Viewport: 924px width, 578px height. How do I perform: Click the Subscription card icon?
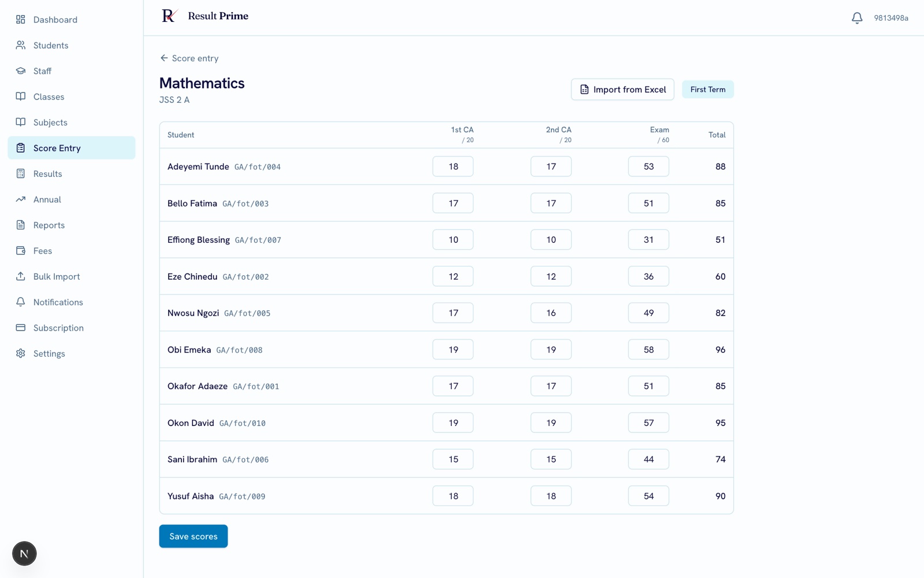tap(21, 328)
